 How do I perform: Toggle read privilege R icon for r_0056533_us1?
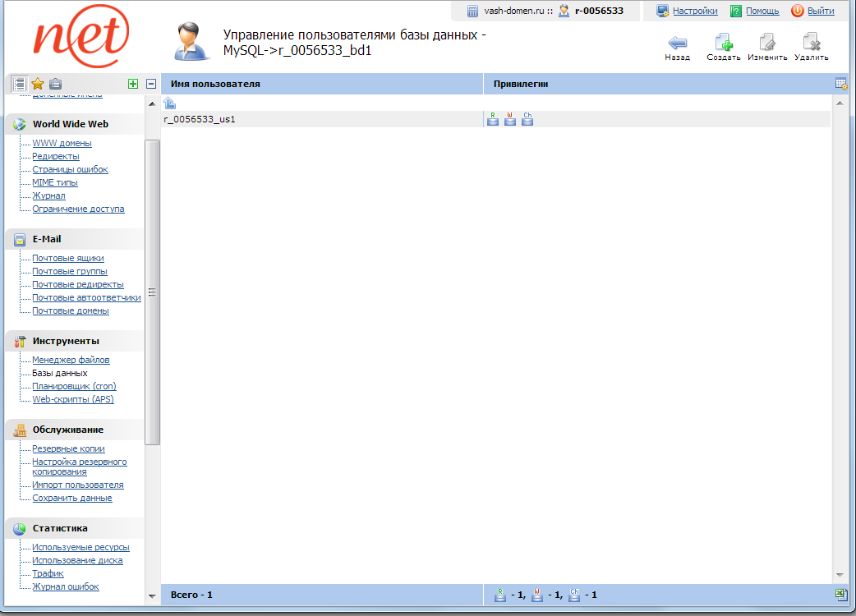click(493, 119)
